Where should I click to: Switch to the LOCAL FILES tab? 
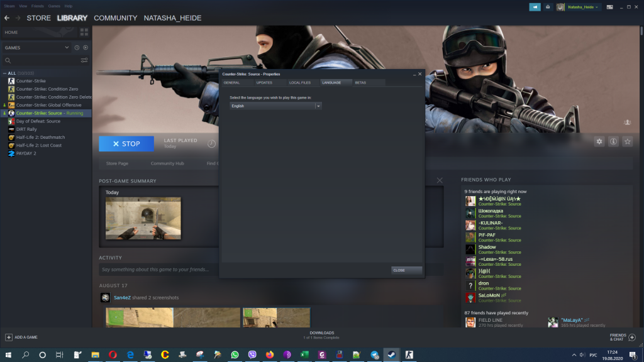pos(299,82)
